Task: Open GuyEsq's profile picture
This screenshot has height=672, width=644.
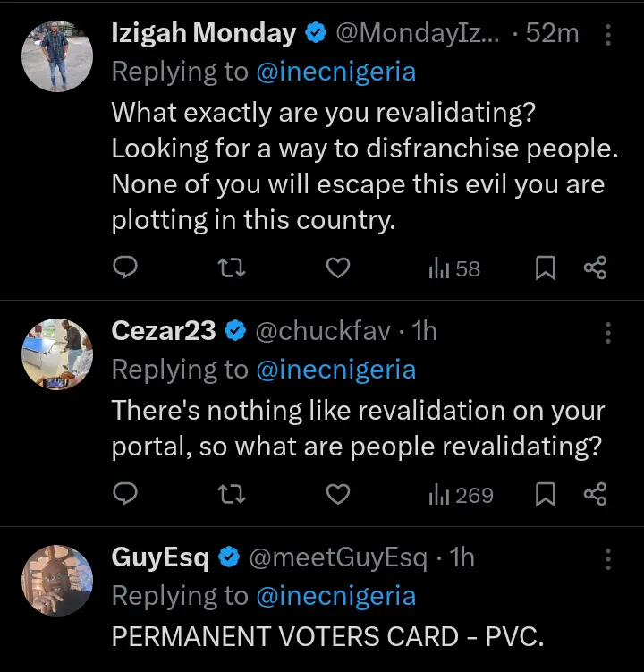Action: point(57,582)
